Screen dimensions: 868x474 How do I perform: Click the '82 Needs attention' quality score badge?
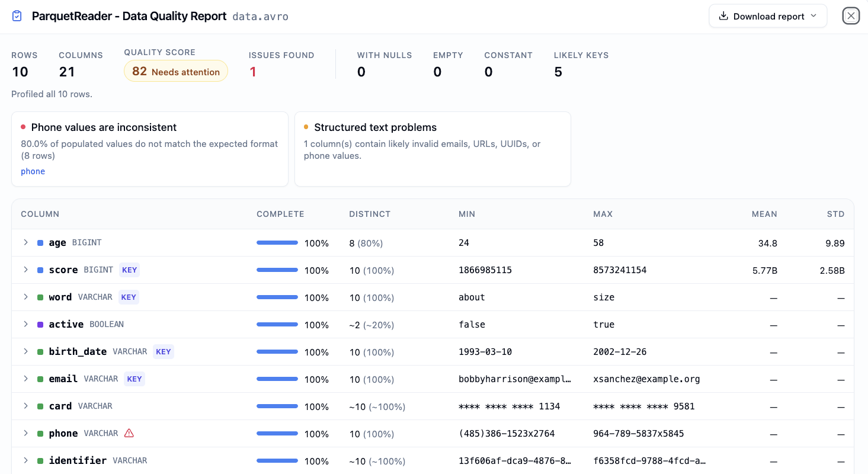pyautogui.click(x=176, y=71)
